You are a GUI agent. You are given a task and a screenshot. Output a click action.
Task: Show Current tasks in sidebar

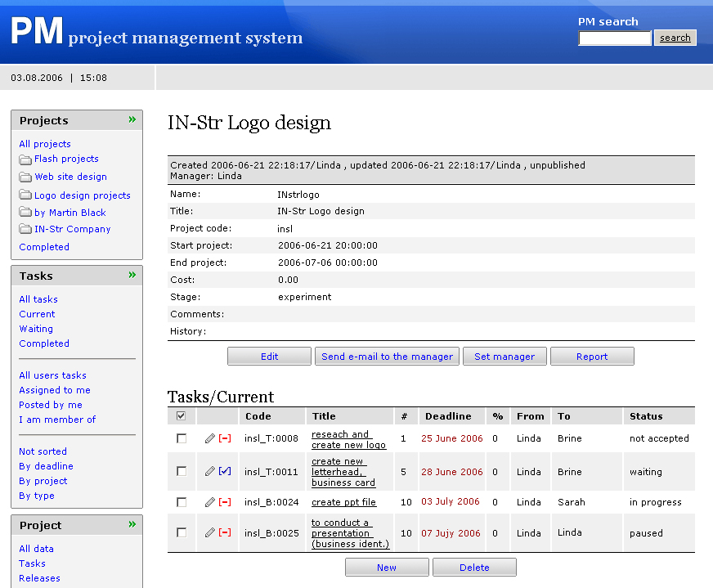(x=37, y=314)
